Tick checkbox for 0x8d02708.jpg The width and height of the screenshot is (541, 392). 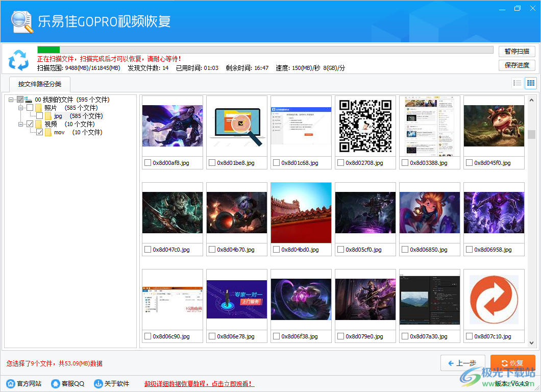coord(340,162)
